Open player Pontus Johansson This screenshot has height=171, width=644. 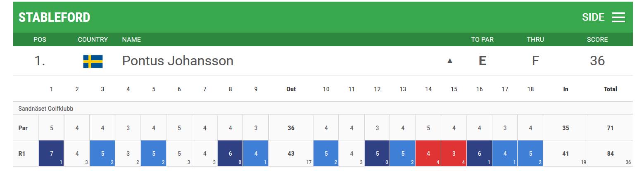tap(178, 61)
